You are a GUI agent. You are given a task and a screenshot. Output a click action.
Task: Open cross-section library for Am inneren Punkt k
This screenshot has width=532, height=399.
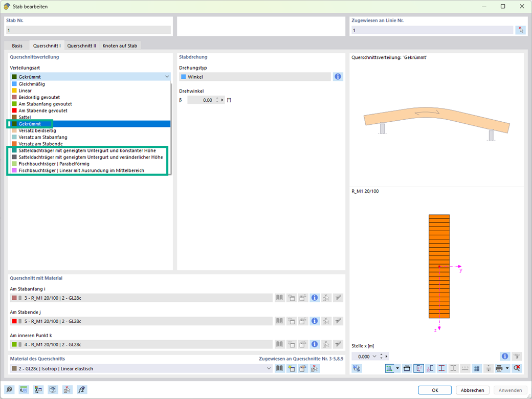pos(280,344)
